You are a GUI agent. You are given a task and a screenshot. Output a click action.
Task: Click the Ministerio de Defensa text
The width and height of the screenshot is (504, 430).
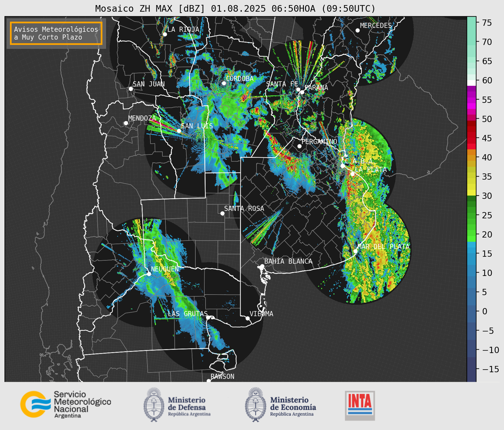pos(189,407)
